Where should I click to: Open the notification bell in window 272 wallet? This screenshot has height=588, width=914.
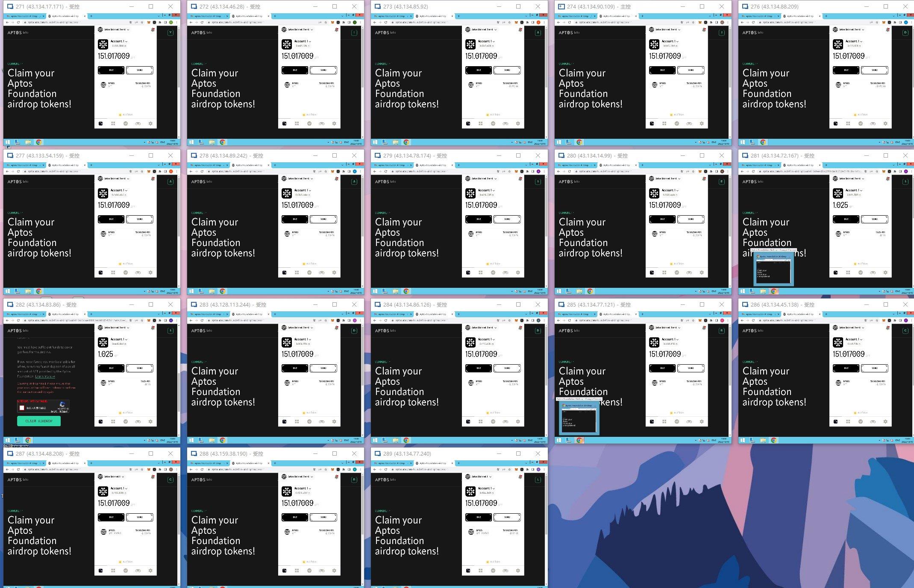336,30
